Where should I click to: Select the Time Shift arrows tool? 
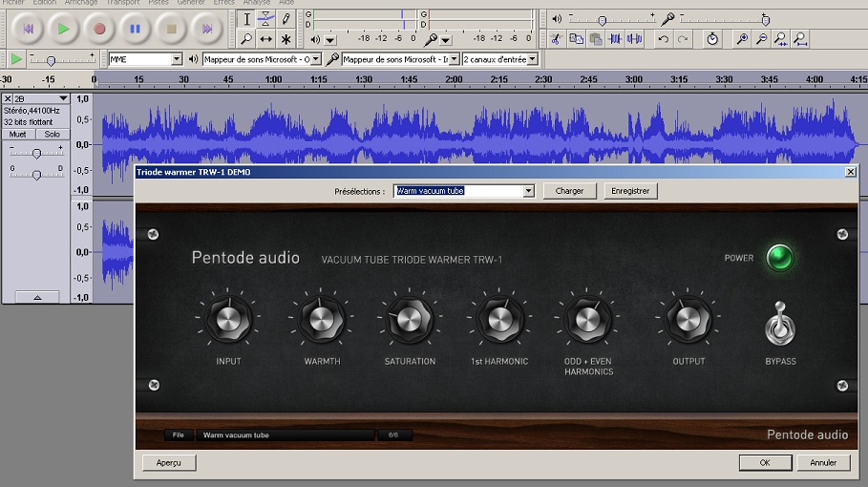[265, 39]
